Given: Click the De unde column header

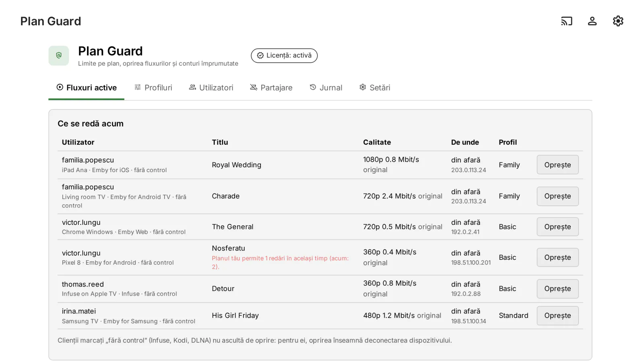Looking at the screenshot, I should coord(465,142).
